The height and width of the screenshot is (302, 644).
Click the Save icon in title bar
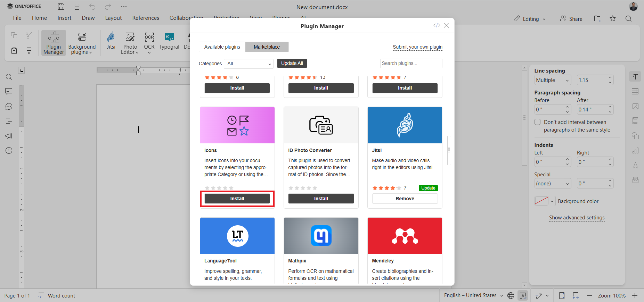click(61, 7)
